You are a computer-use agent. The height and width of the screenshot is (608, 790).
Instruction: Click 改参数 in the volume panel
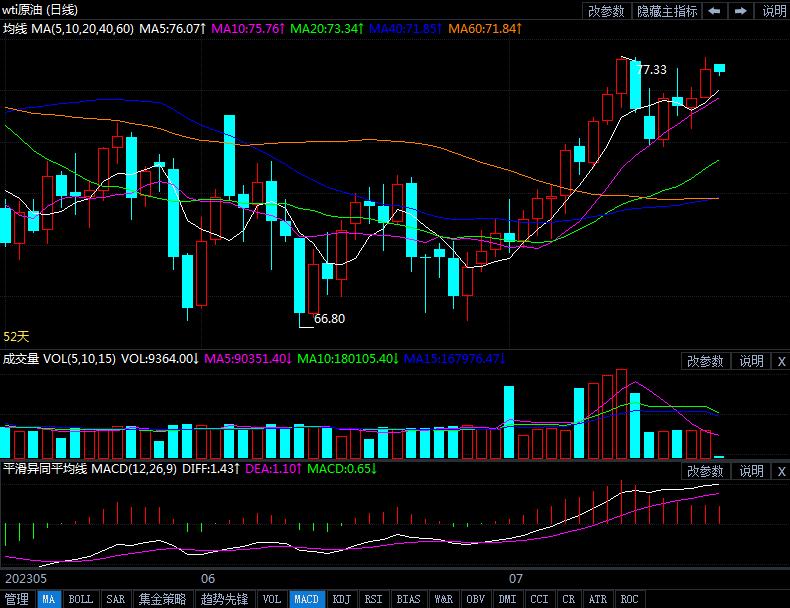705,361
